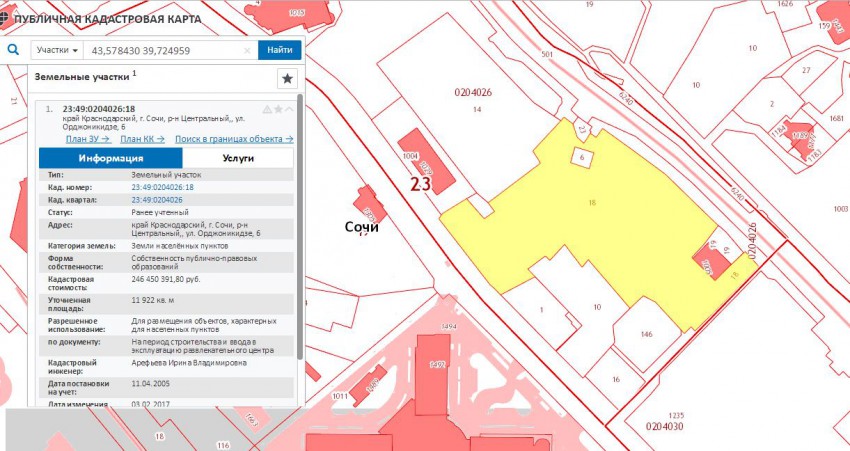Click the globe logo of Публичная кадастровая карта
This screenshot has height=451, width=850.
[x=7, y=18]
